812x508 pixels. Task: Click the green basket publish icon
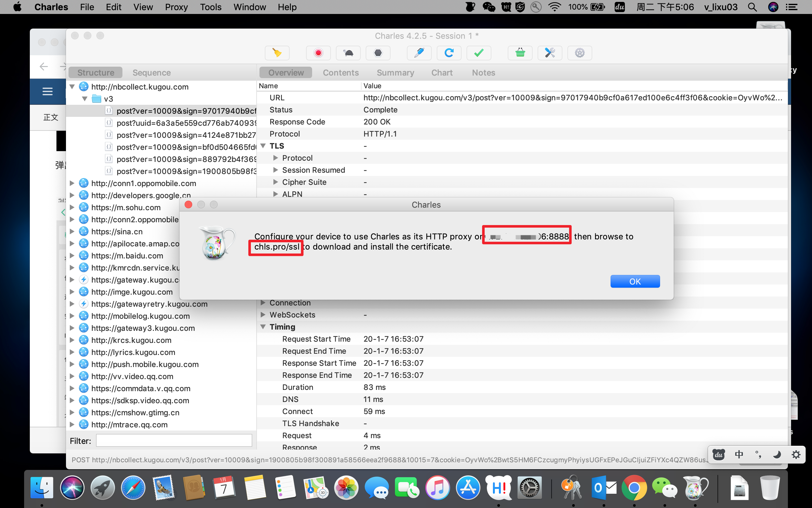tap(520, 53)
